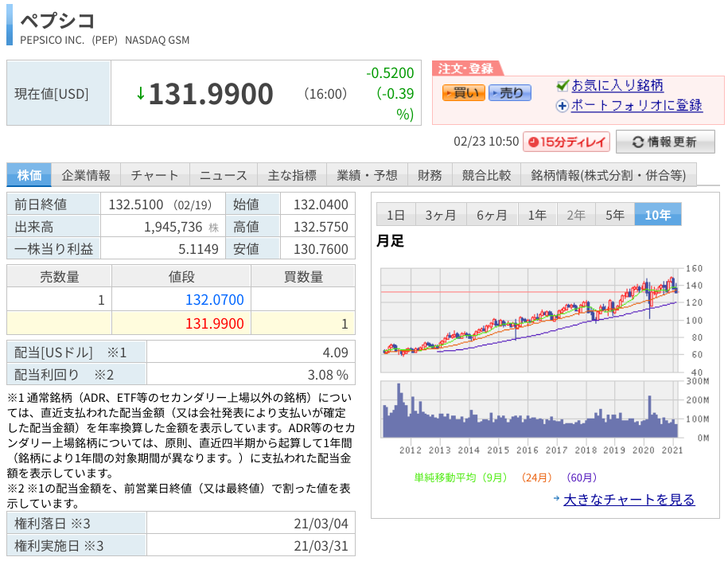Click the green down arrow price indicator
The image size is (728, 561).
(x=140, y=94)
